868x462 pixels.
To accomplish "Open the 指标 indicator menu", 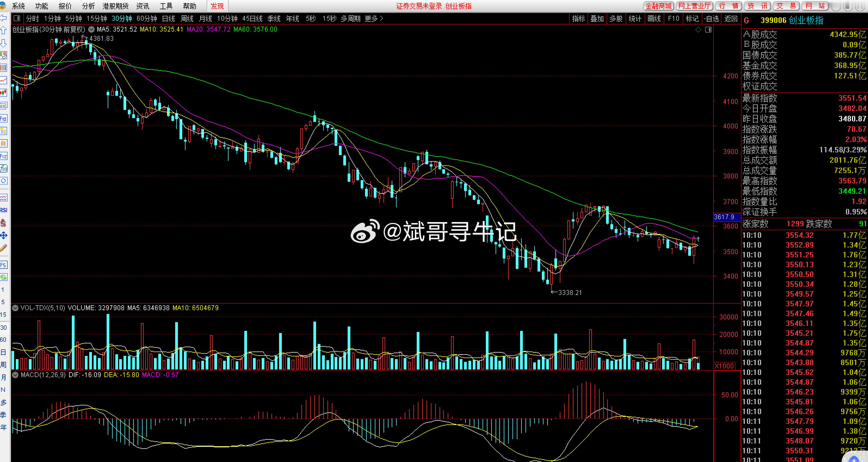I will [579, 19].
